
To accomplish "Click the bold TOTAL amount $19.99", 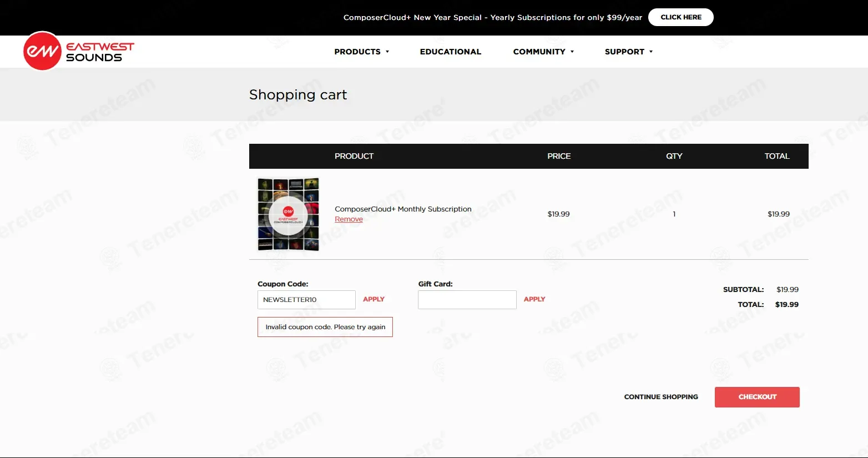I will [787, 304].
